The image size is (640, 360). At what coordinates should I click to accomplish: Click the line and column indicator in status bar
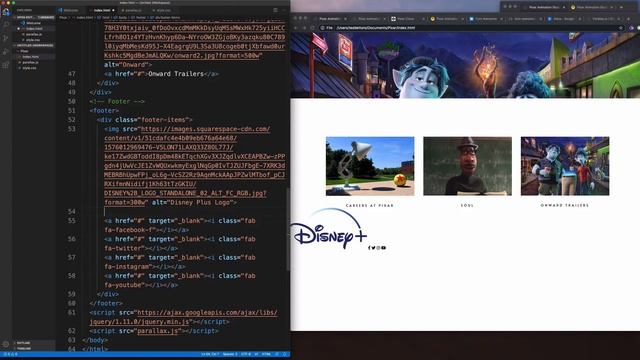210,354
